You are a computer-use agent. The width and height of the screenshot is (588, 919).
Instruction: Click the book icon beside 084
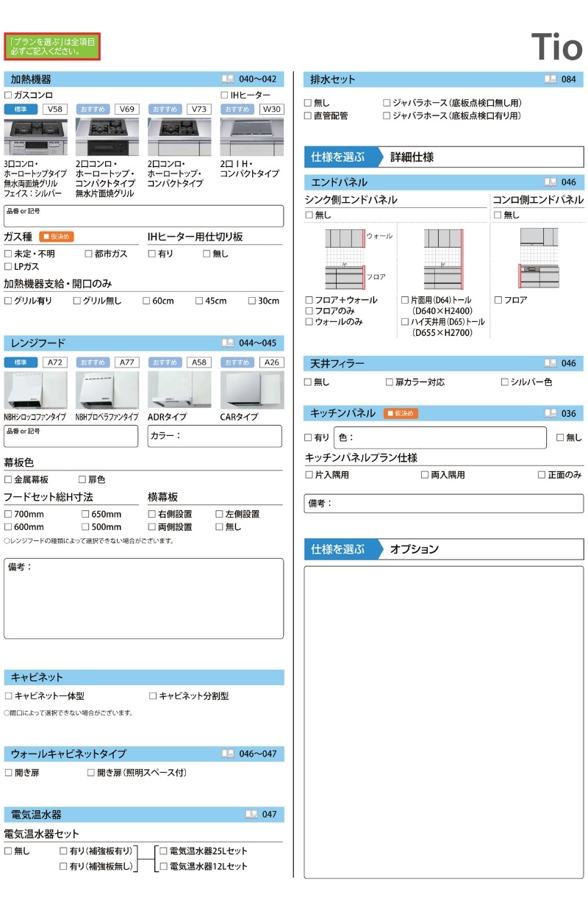[550, 79]
